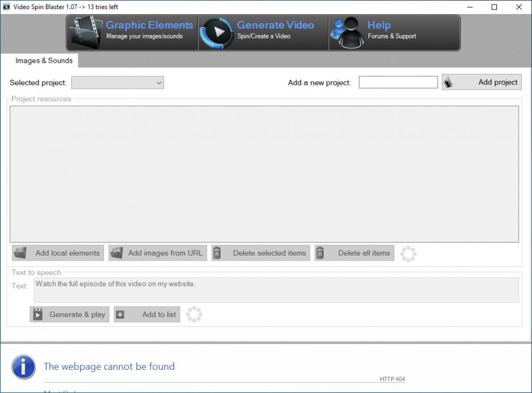Click Add local elements button

pyautogui.click(x=58, y=253)
